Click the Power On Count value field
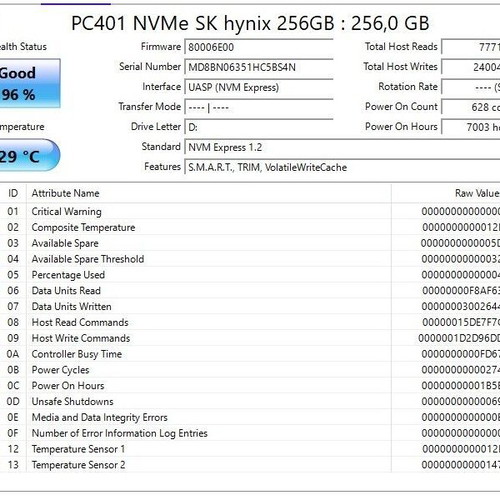The height and width of the screenshot is (500, 500). pyautogui.click(x=471, y=107)
